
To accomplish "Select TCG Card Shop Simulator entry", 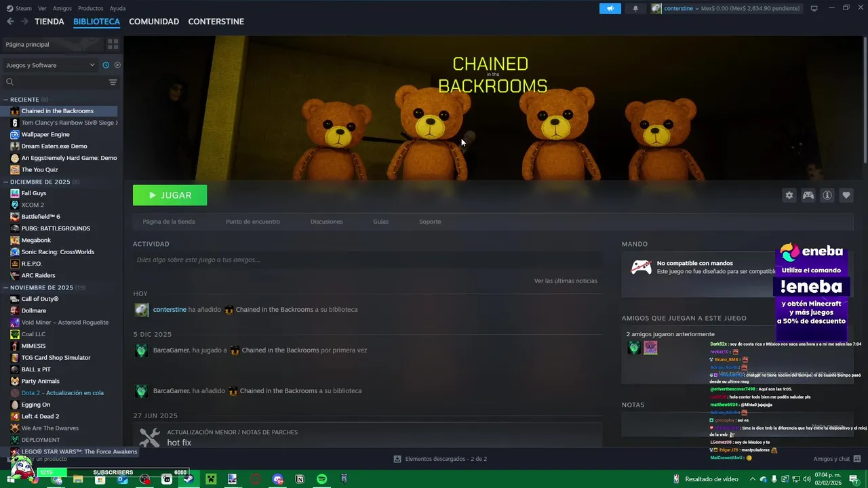I will coord(56,358).
